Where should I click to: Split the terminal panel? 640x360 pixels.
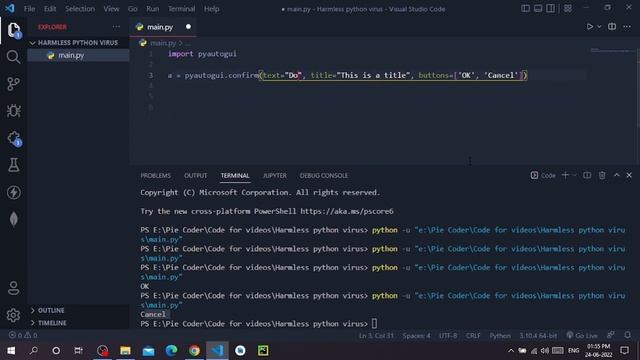(x=587, y=175)
